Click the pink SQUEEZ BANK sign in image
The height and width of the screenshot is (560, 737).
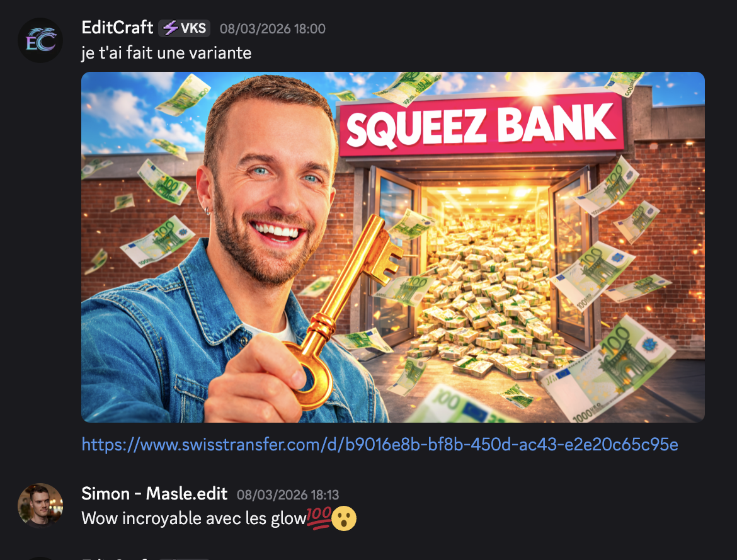(x=481, y=125)
